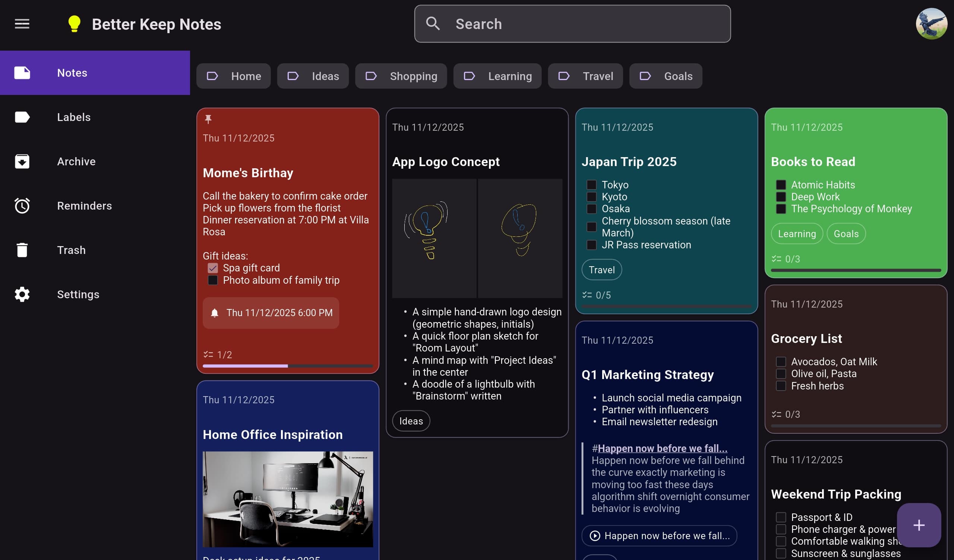This screenshot has width=954, height=560.
Task: Check Atomic Habits on Books to Read
Action: click(781, 184)
